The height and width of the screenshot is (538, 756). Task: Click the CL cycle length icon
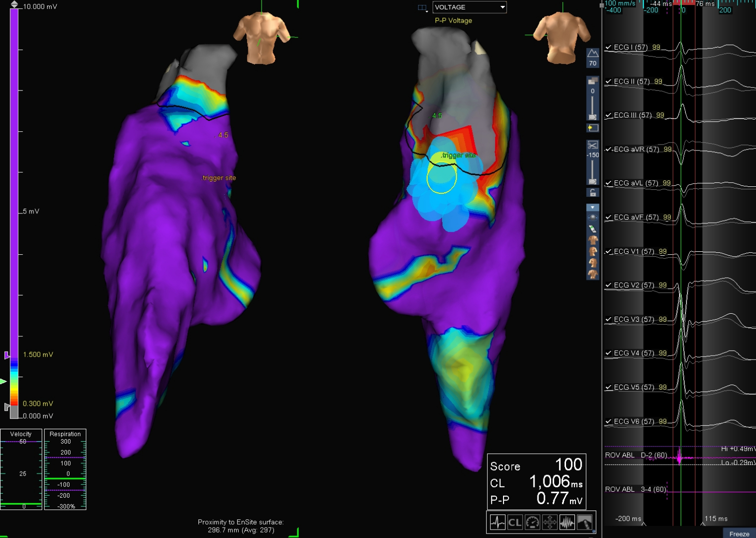tap(515, 522)
